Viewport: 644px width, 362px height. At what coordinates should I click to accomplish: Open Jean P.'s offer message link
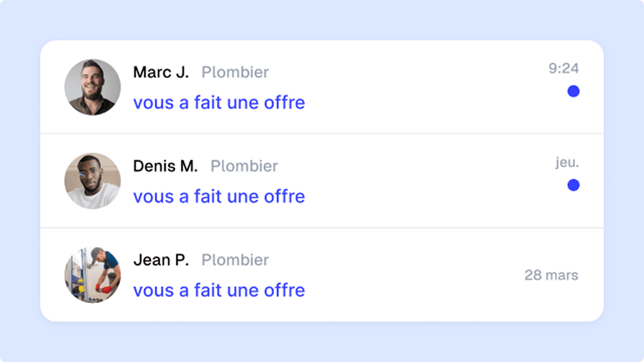[219, 290]
